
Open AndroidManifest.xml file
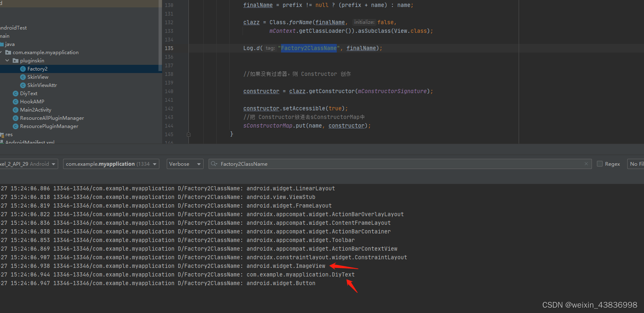pos(29,142)
